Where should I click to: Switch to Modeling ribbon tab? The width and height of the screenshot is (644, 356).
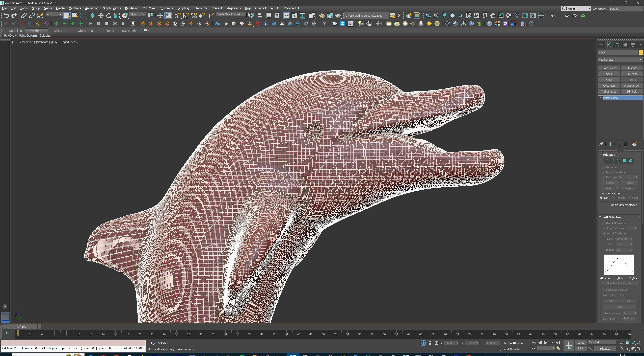pos(15,31)
